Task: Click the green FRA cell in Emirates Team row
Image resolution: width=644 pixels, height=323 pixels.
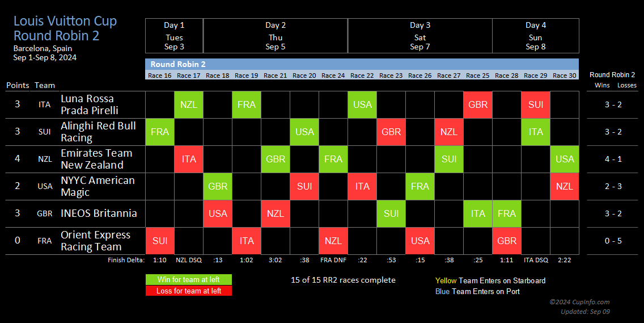Action: pos(333,159)
